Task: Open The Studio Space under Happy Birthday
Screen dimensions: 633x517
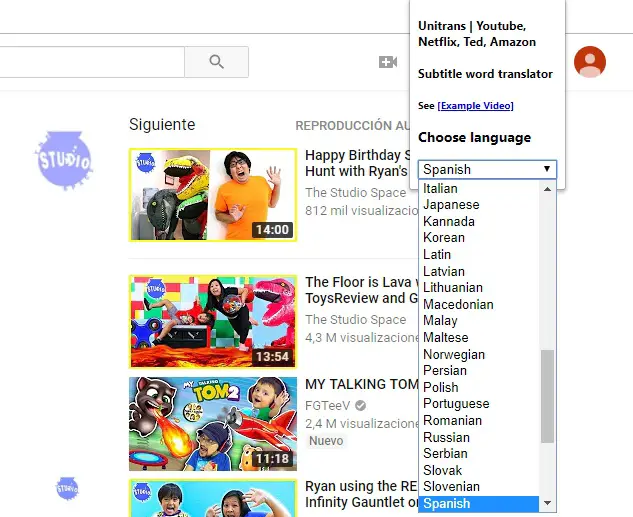Action: (355, 193)
